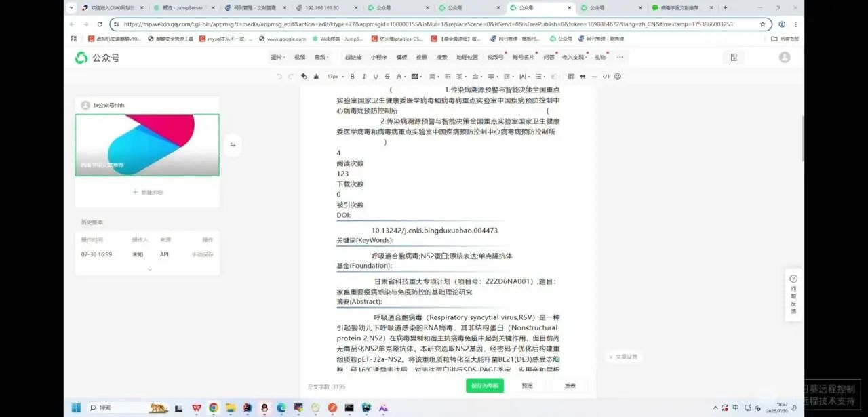Click the 预览 preview button
The width and height of the screenshot is (868, 417).
coord(527,386)
